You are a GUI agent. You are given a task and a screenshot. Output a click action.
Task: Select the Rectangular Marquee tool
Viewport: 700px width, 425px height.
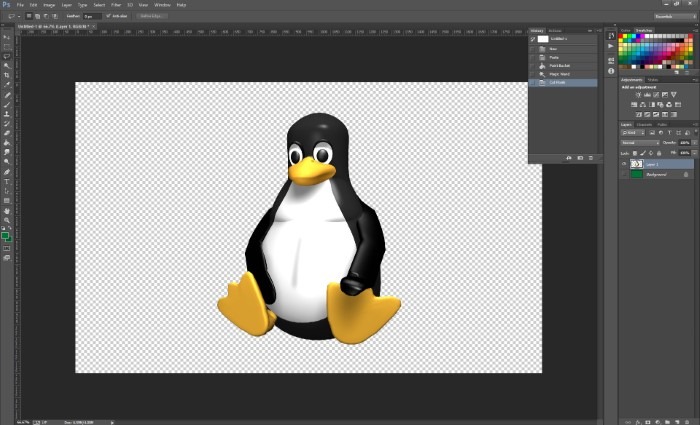pos(7,47)
